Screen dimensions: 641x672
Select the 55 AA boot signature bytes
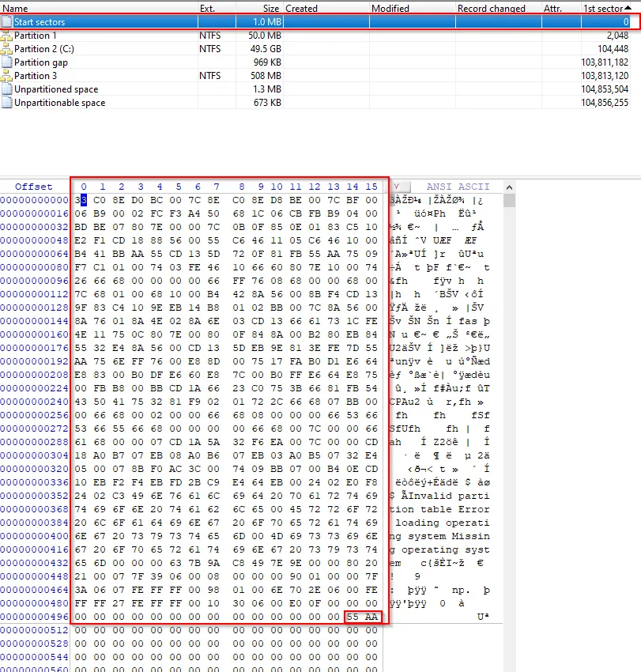pyautogui.click(x=363, y=617)
